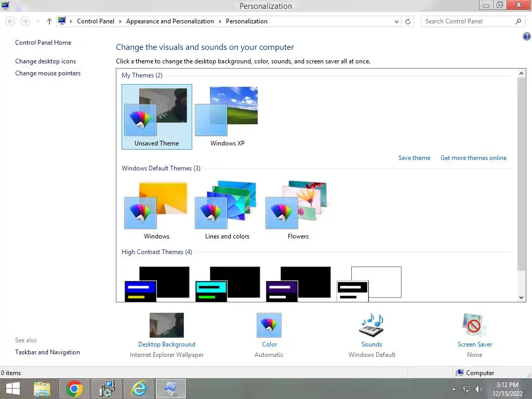Click the Color link text
The height and width of the screenshot is (399, 532).
270,344
